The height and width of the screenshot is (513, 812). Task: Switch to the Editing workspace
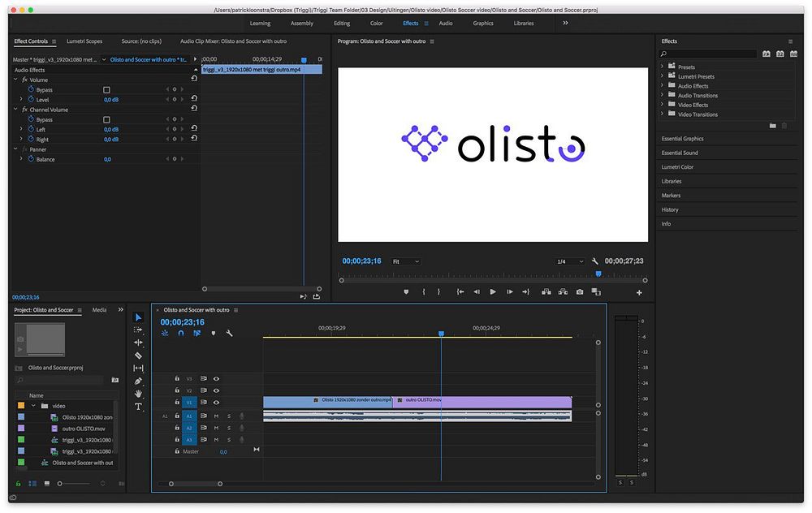[x=341, y=24]
